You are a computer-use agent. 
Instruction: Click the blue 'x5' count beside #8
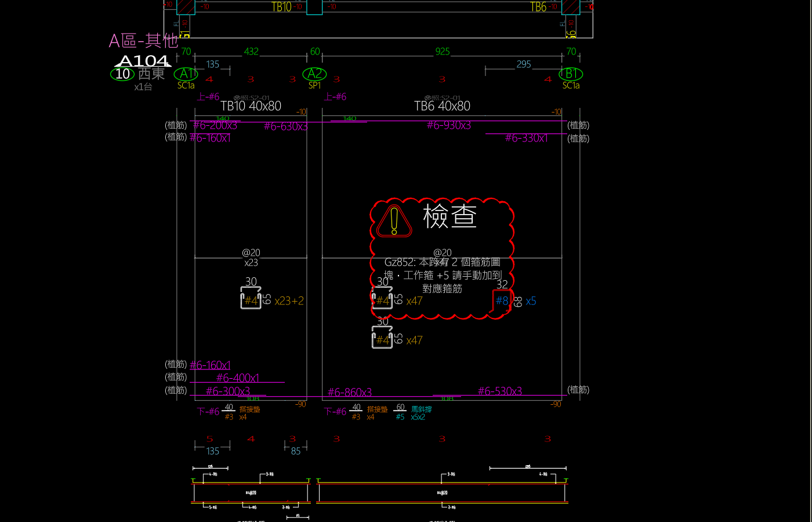click(x=531, y=302)
